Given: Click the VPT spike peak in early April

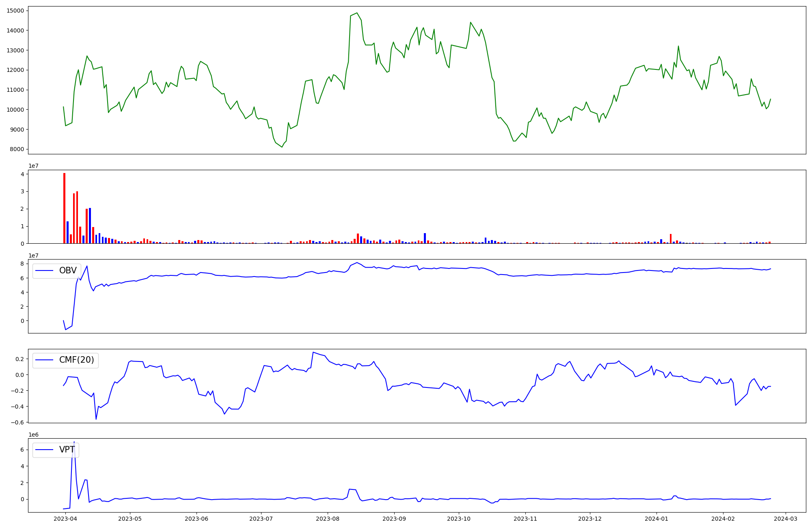Looking at the screenshot, I should (74, 442).
